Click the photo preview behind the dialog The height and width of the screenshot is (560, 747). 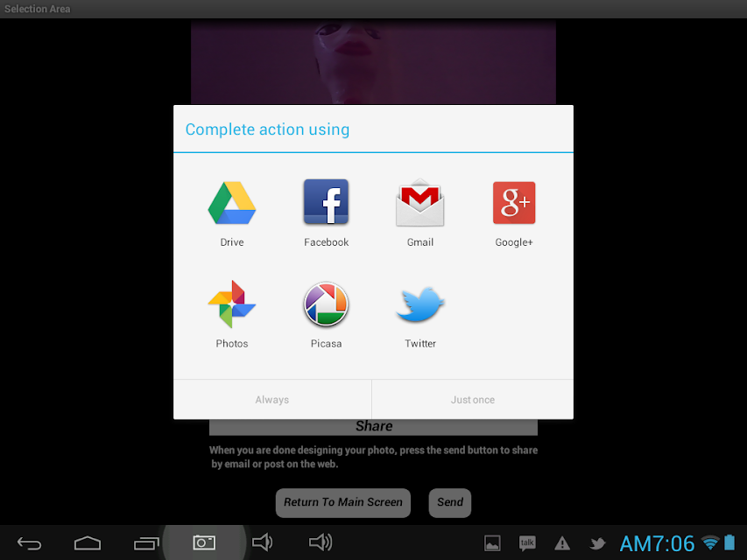pos(373,62)
